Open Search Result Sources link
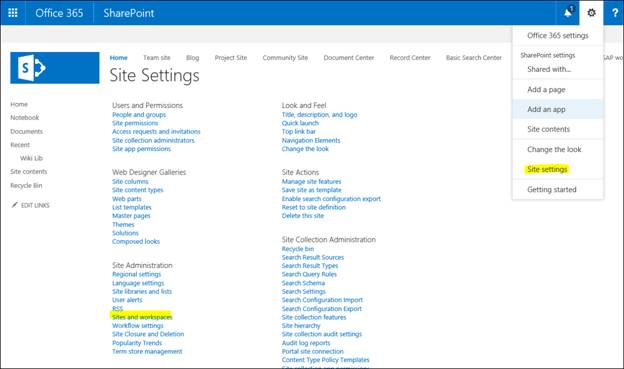This screenshot has width=624, height=369. [x=313, y=258]
